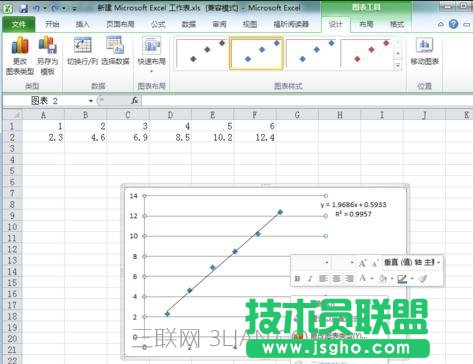The width and height of the screenshot is (473, 364).
Task: Switch to the Formulas (公式) tab
Action: tap(158, 24)
